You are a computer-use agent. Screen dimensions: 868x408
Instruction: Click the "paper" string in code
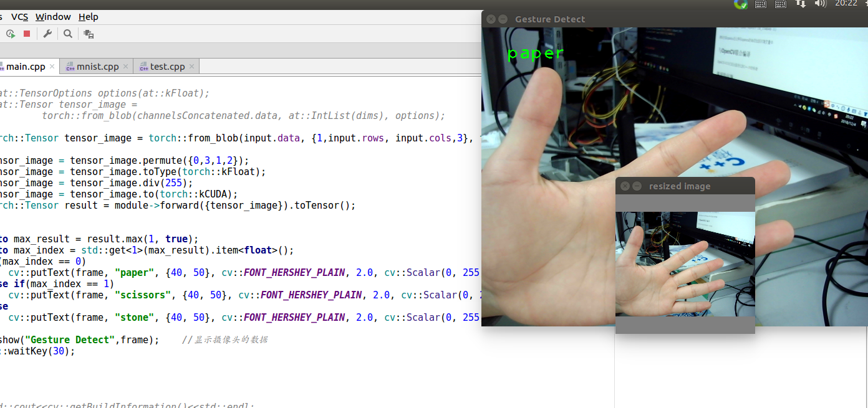pos(134,273)
